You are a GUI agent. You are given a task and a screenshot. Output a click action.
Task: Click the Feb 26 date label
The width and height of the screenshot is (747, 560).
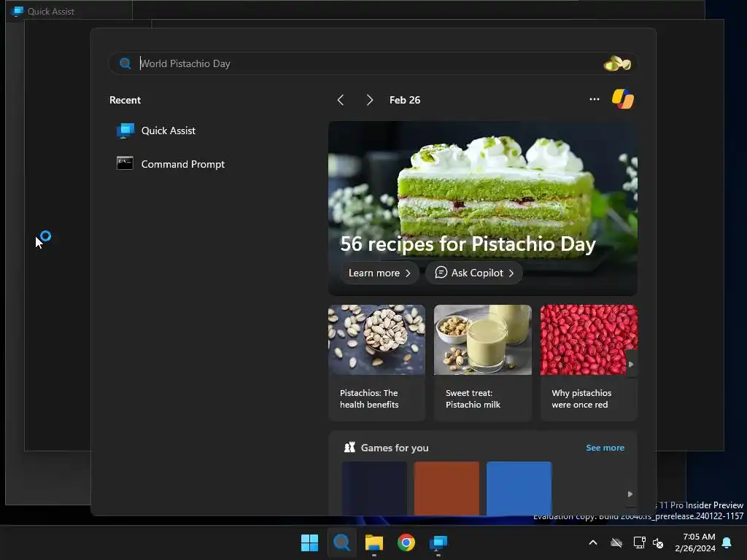pos(405,100)
